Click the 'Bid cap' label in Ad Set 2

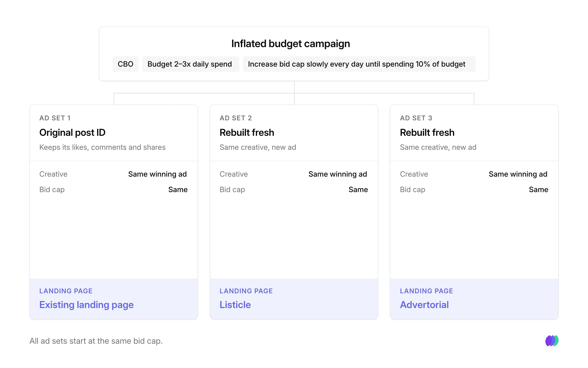click(232, 190)
